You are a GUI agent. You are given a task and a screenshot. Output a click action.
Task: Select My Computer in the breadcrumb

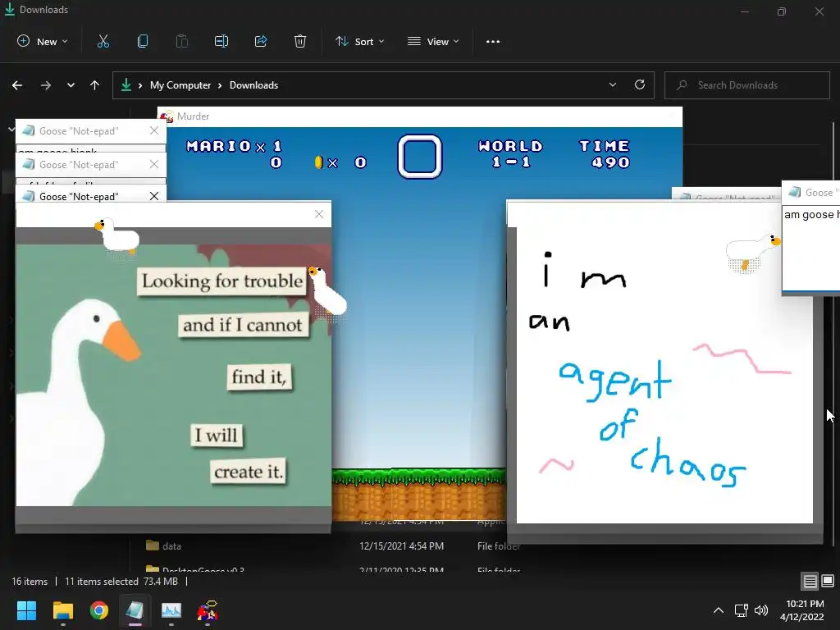pos(180,85)
